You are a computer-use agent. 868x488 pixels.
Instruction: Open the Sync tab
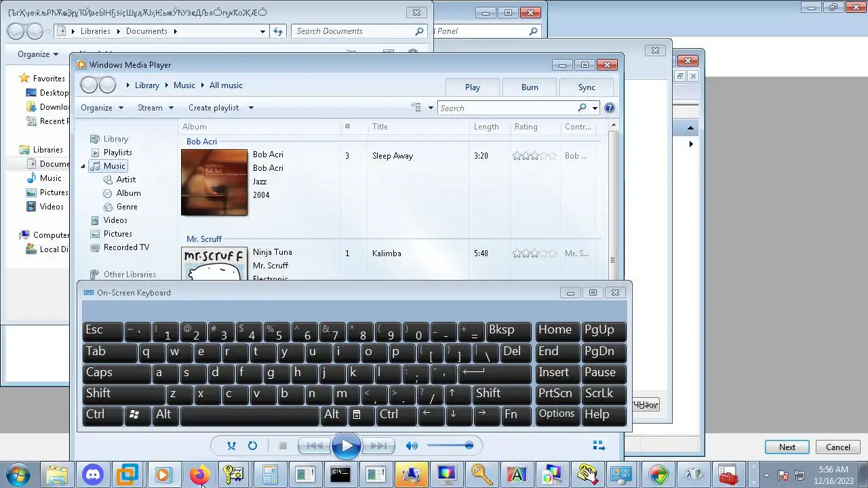tap(587, 87)
